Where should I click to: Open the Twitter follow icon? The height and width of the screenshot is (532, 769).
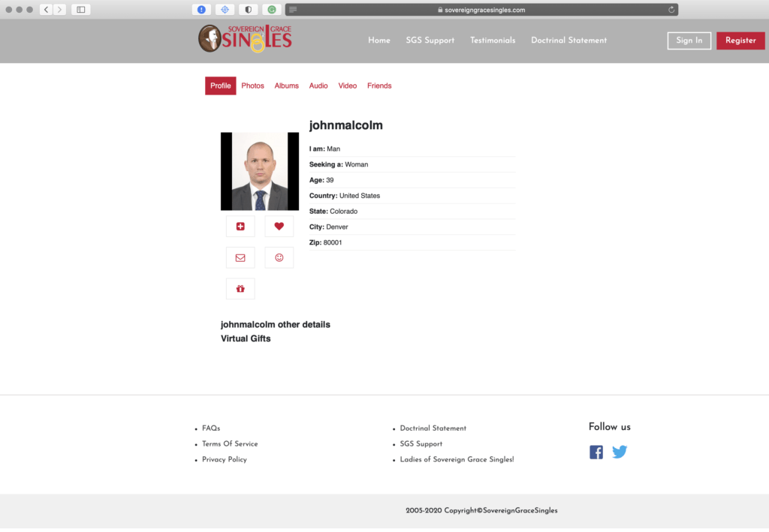coord(620,452)
